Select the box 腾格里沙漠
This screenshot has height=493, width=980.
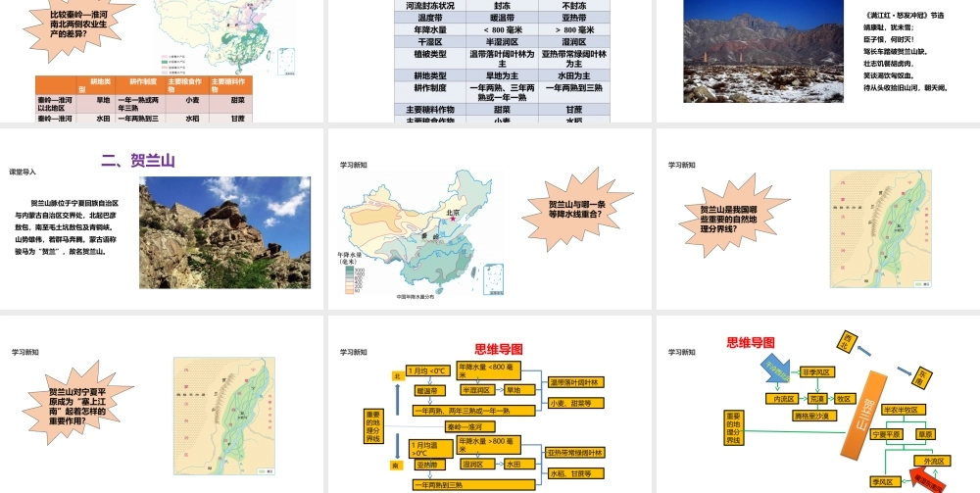pos(814,416)
